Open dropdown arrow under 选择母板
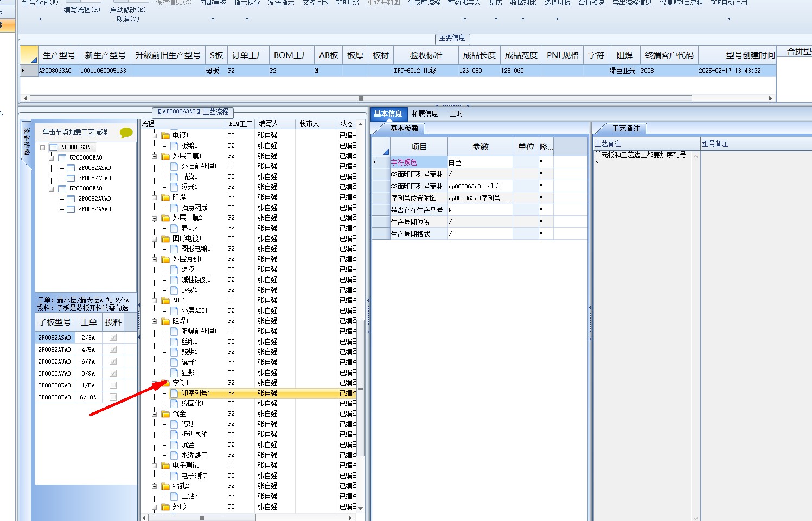The height and width of the screenshot is (521, 812). pos(557,19)
